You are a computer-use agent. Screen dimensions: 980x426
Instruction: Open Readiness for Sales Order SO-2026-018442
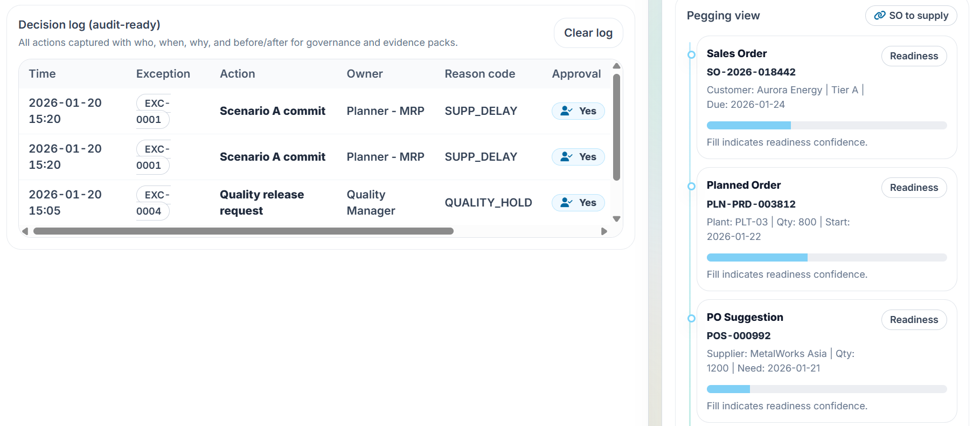point(914,56)
